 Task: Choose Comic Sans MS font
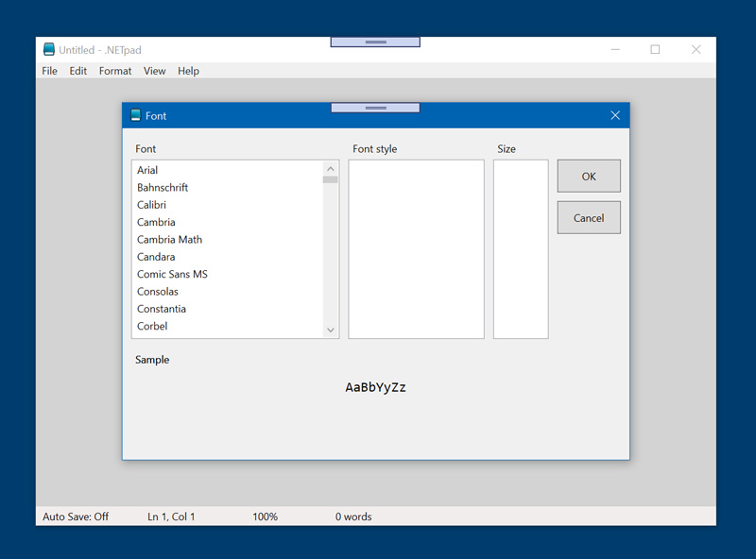(x=172, y=274)
